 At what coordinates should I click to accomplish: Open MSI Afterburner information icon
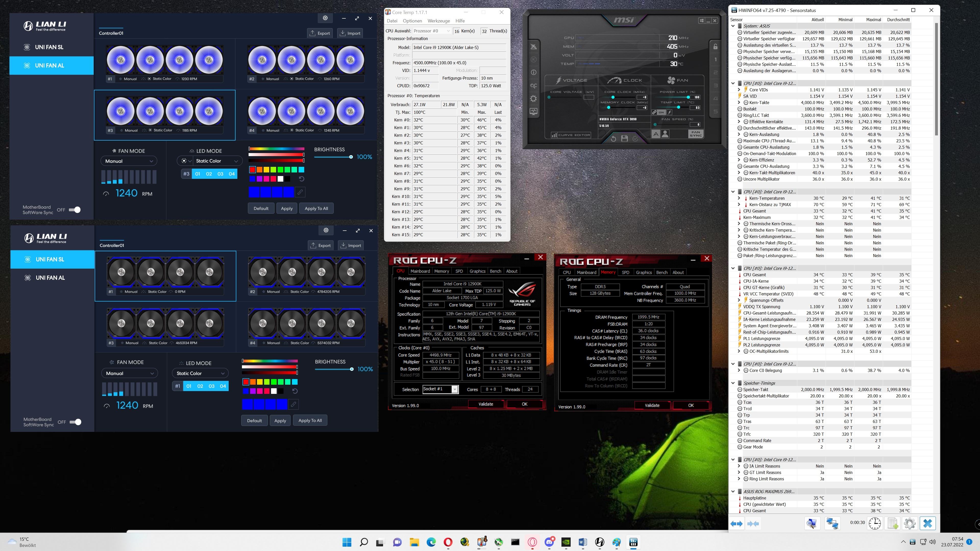click(533, 72)
